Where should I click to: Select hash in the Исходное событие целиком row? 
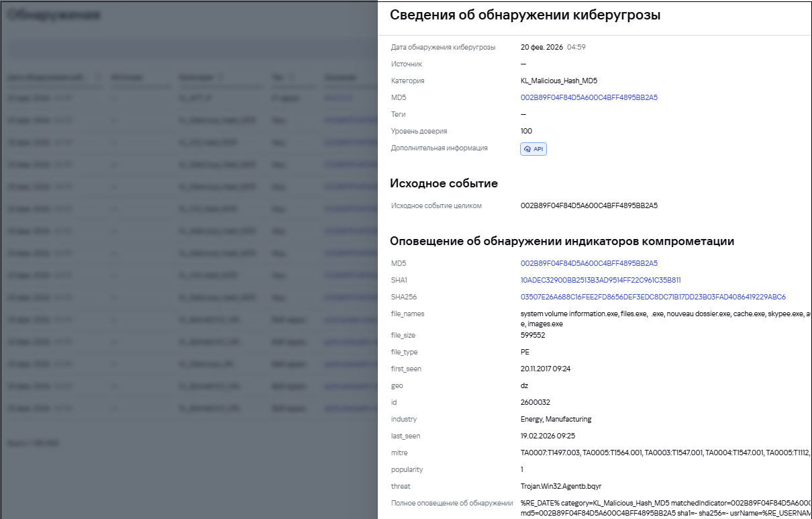[589, 205]
